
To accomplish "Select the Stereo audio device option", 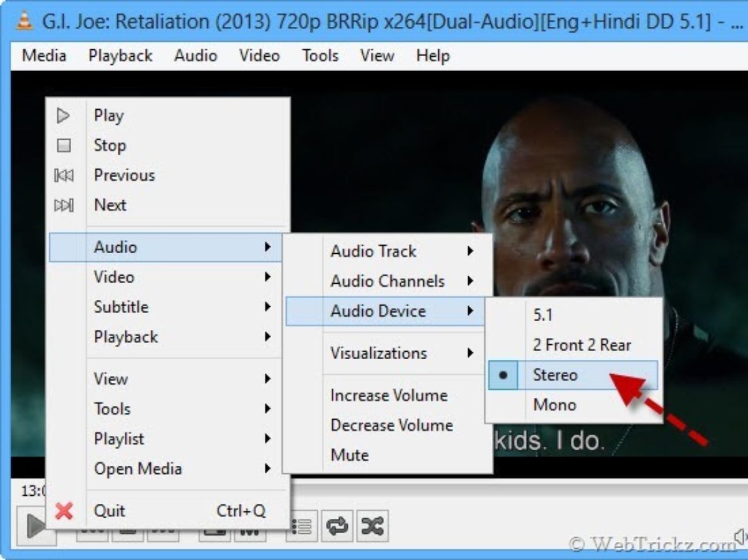I will point(573,375).
